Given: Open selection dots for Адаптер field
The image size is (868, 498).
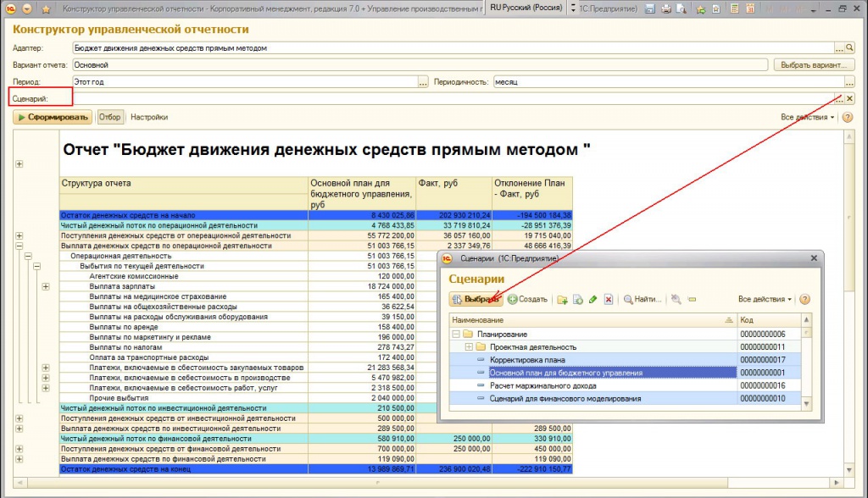Looking at the screenshot, I should pos(839,48).
